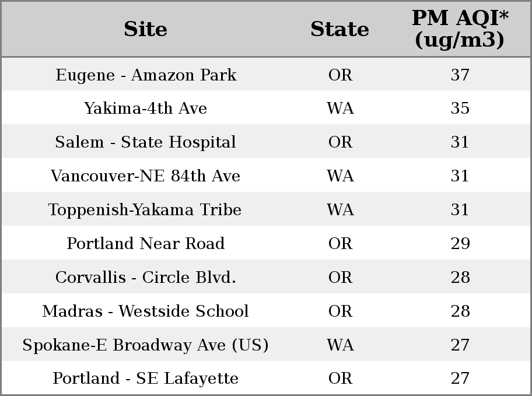Click the State column header

[340, 29]
